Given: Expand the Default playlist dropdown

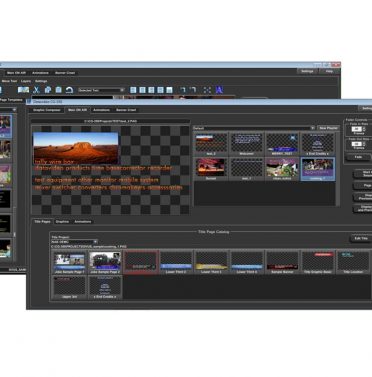Looking at the screenshot, I should point(254,128).
